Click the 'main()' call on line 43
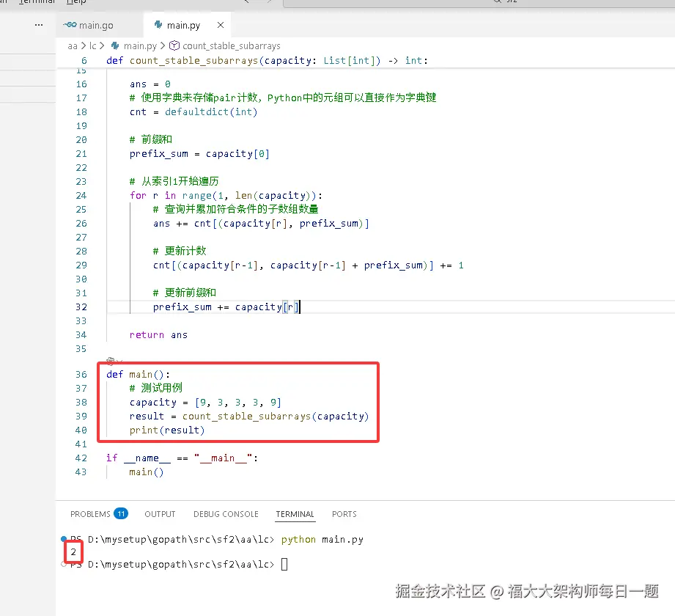The image size is (675, 616). click(147, 472)
